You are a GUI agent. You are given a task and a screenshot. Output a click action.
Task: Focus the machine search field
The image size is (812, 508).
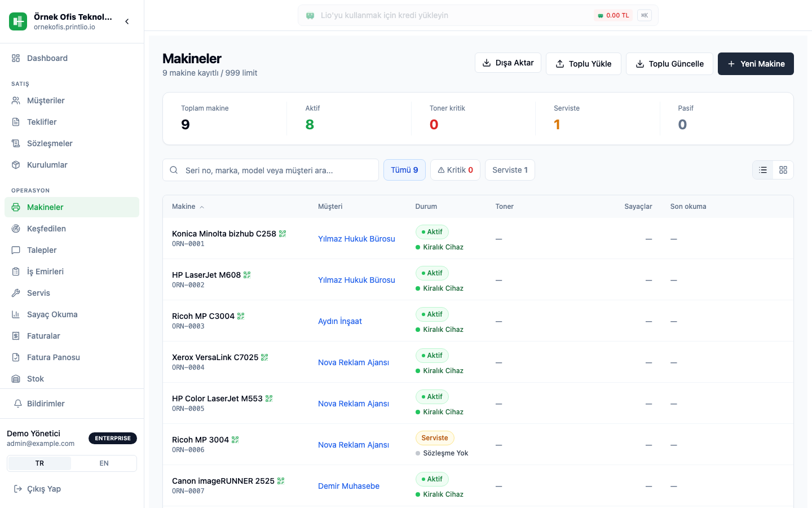[271, 170]
